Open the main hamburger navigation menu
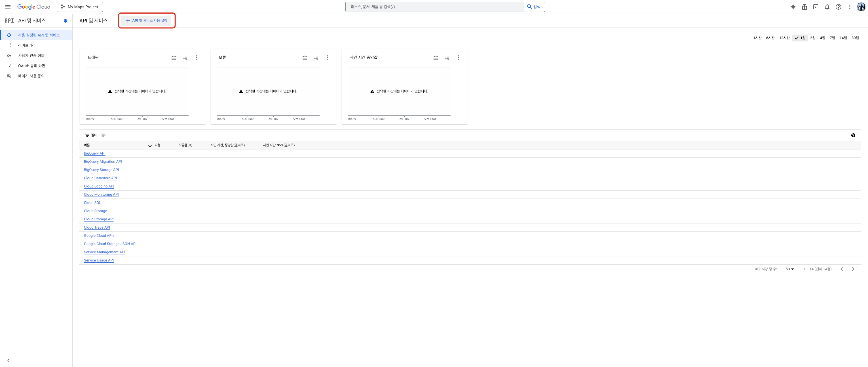The image size is (868, 367). click(x=8, y=7)
